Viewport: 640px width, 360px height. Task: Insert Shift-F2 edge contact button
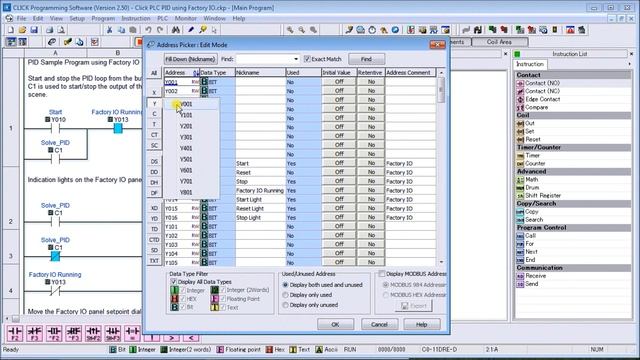click(x=93, y=333)
